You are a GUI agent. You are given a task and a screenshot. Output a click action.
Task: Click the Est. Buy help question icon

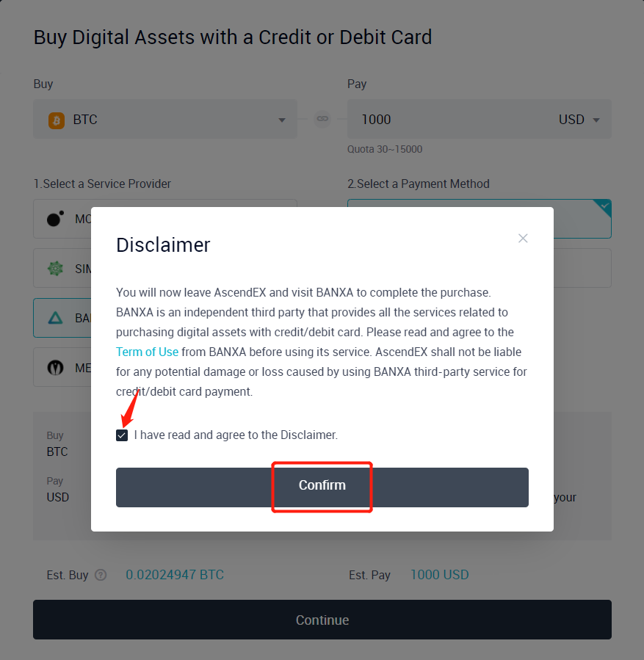101,575
